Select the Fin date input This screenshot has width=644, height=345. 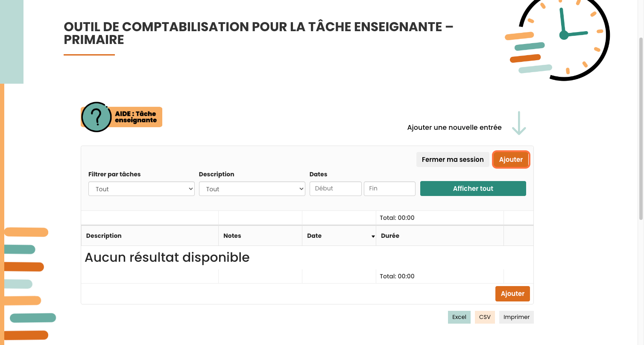[389, 189]
